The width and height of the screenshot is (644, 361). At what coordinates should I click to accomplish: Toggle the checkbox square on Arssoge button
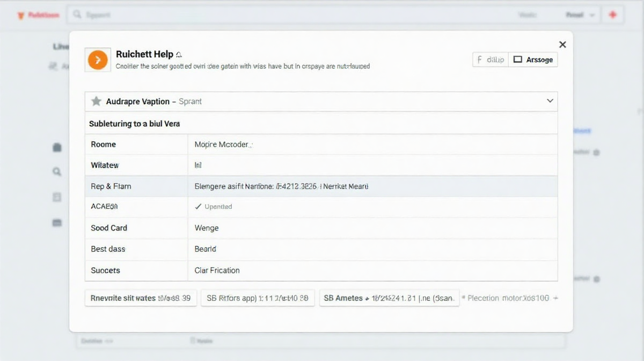[518, 60]
